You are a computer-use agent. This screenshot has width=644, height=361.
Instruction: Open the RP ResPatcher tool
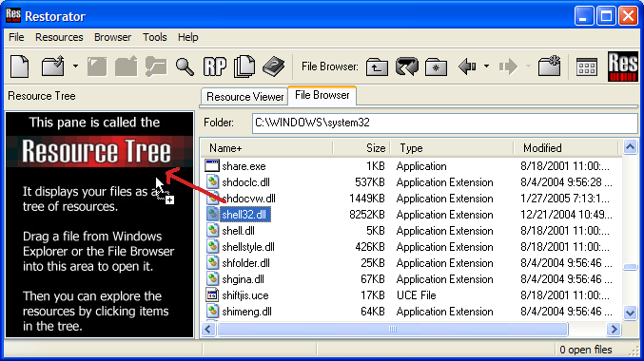[x=215, y=66]
